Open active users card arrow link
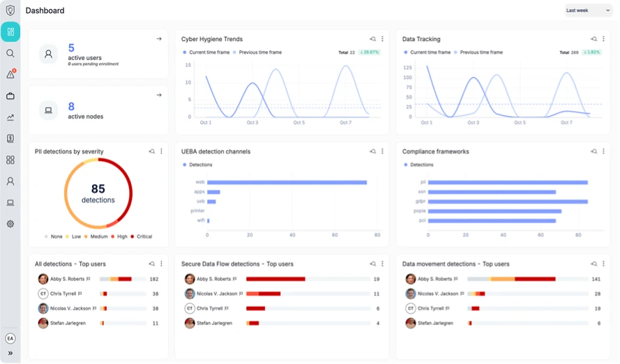The image size is (620, 364). [x=159, y=39]
